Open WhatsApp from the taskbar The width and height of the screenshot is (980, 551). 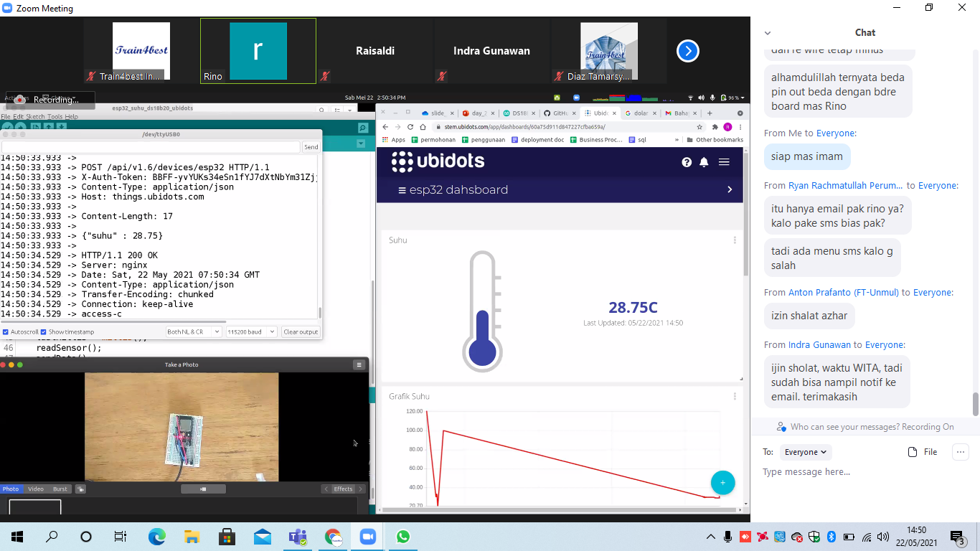pos(402,537)
